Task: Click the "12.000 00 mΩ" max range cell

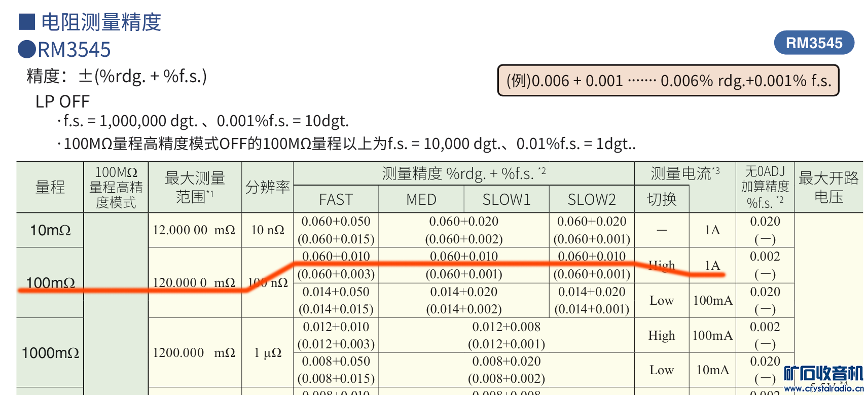Action: click(x=195, y=230)
